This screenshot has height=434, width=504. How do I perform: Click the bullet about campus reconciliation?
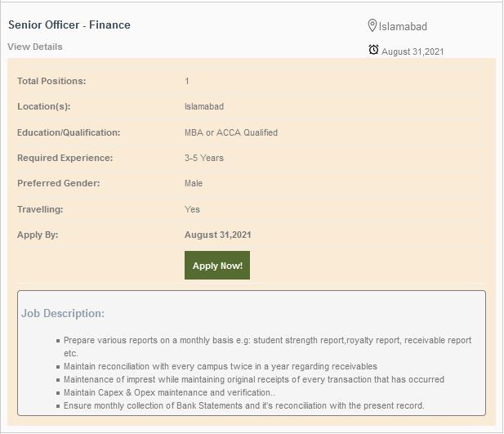pos(221,366)
